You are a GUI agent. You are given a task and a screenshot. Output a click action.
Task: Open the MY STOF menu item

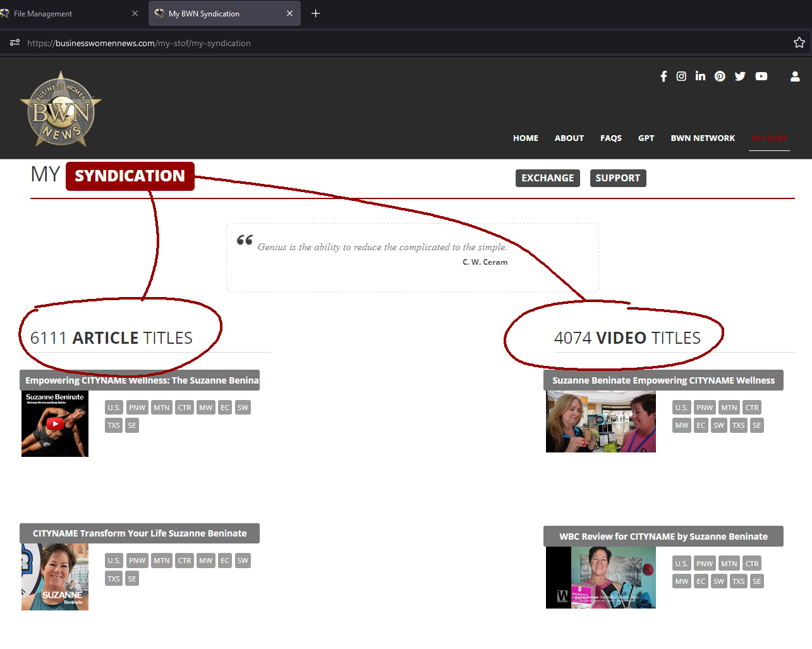[770, 138]
